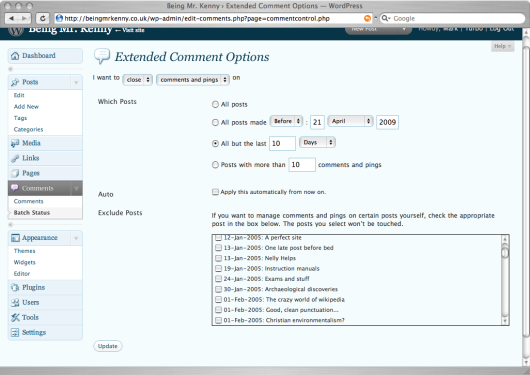Open the Plugins plug icon
This screenshot has width=530, height=375.
(x=15, y=287)
